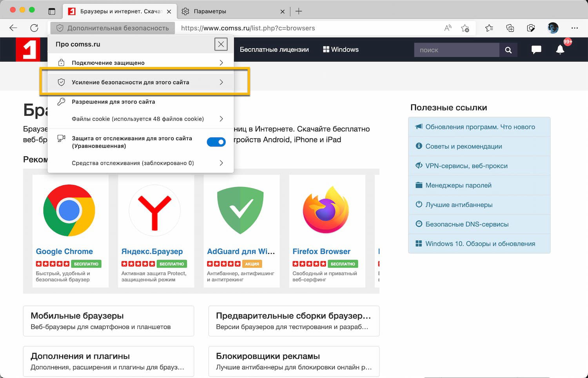Open the Блокировщики рекламы card
Viewport: 588px width, 378px height.
tap(294, 361)
